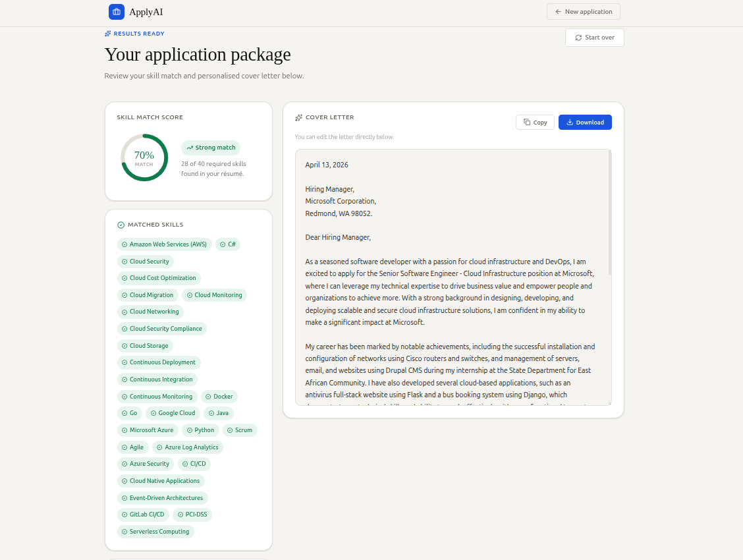Click the Azure Log Analytics skill chip
Image resolution: width=743 pixels, height=560 pixels.
(188, 447)
